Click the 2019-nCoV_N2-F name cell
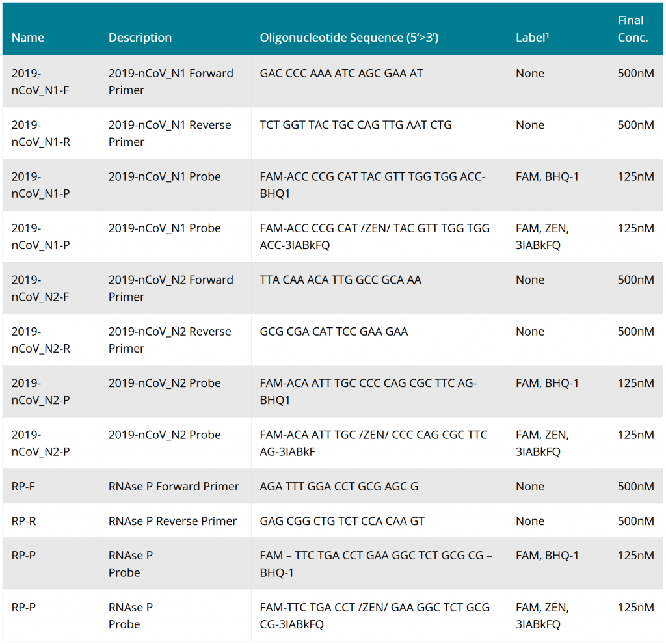This screenshot has width=666, height=644. click(40, 288)
